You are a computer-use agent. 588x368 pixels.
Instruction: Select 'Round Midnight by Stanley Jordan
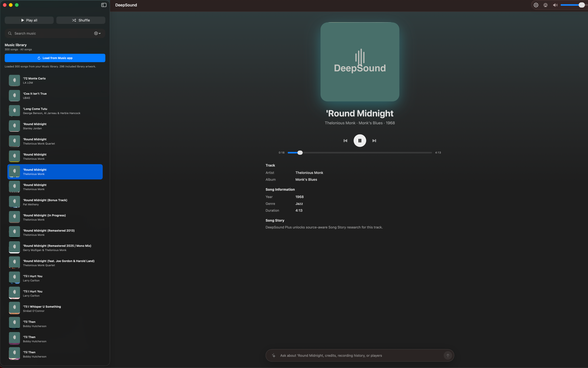[55, 126]
